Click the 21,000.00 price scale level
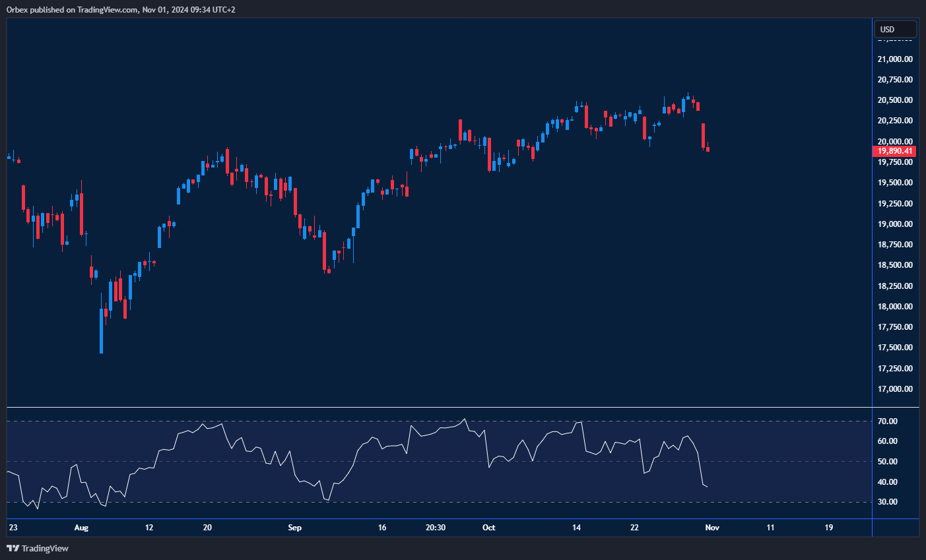 895,59
